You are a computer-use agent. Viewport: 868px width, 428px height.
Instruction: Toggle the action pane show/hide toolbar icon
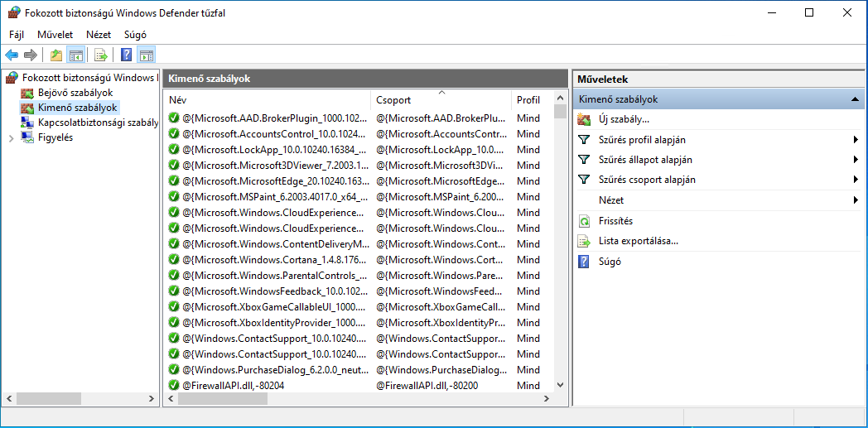tap(147, 55)
